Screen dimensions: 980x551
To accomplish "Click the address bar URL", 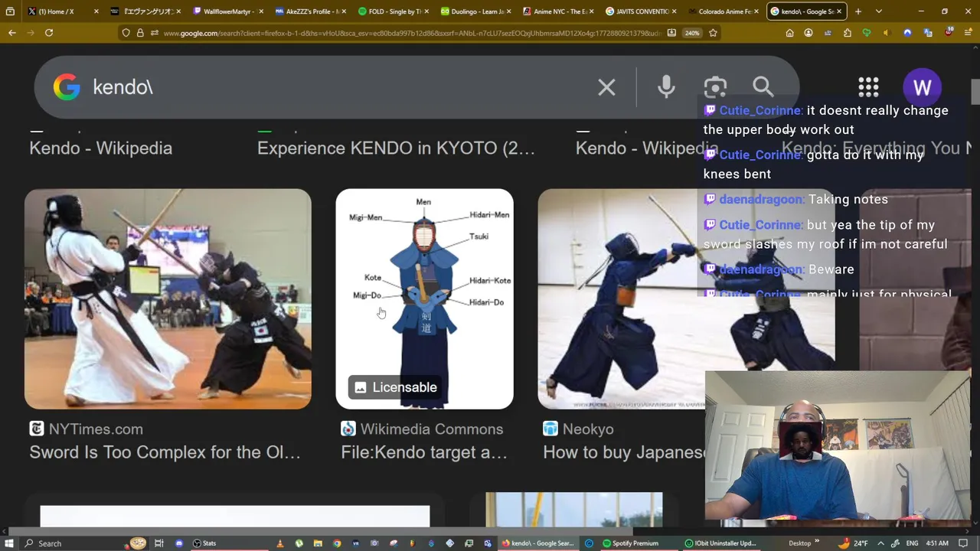I will 412,33.
